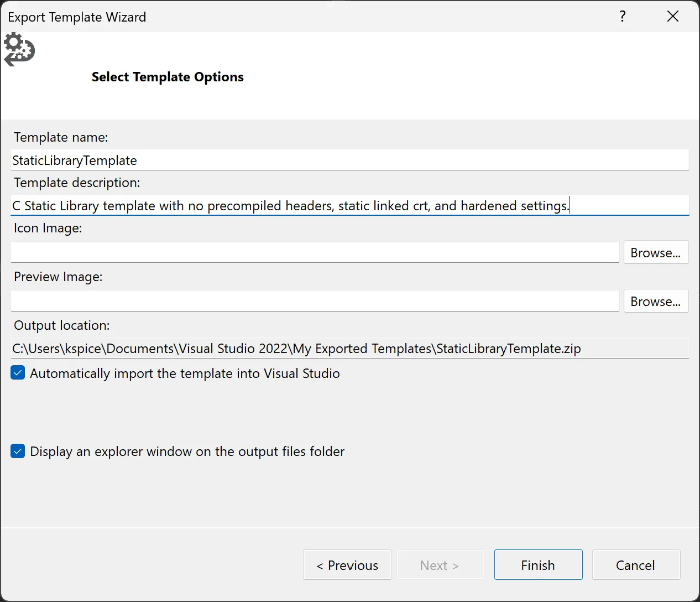The width and height of the screenshot is (700, 602).
Task: Go back with the Previous button
Action: [x=347, y=565]
